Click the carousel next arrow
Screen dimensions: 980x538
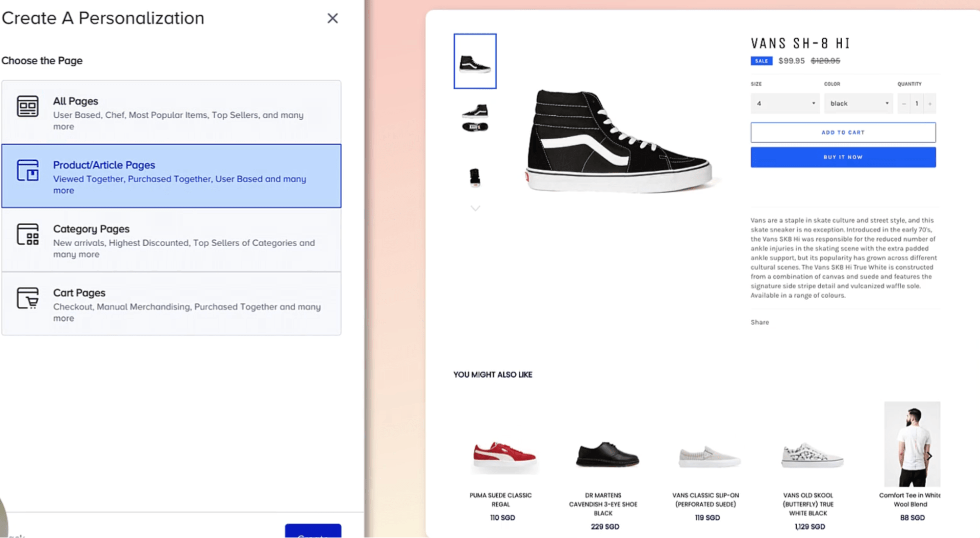point(929,456)
